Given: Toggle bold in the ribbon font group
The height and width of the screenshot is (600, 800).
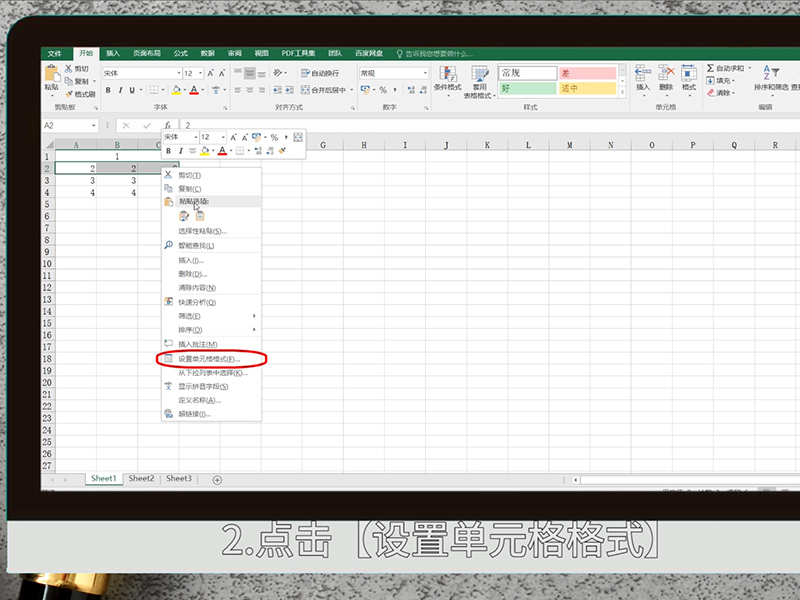Looking at the screenshot, I should 108,90.
